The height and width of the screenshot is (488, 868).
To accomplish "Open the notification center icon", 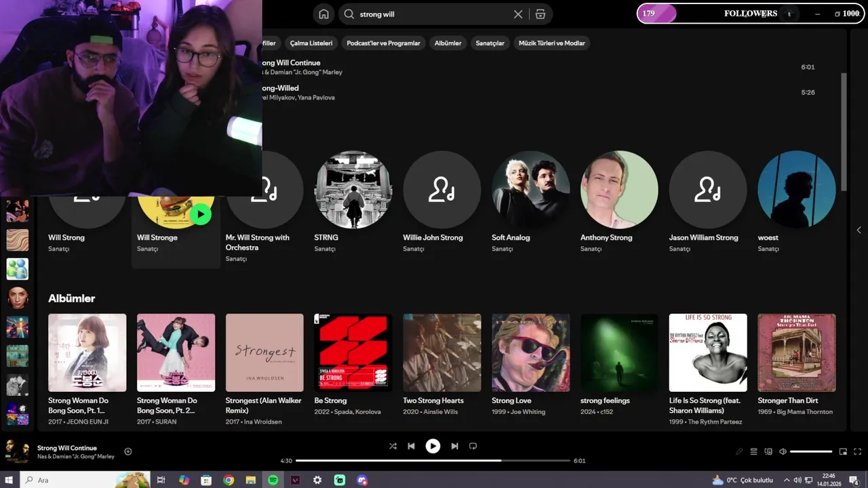I will (854, 480).
